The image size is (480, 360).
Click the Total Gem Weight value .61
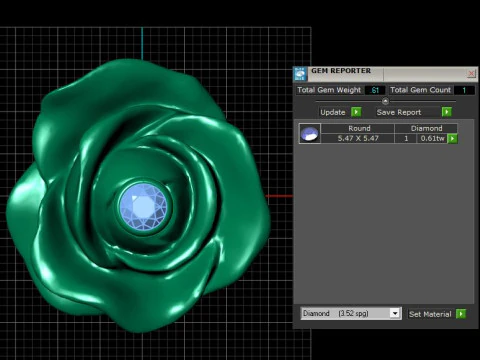click(x=375, y=90)
